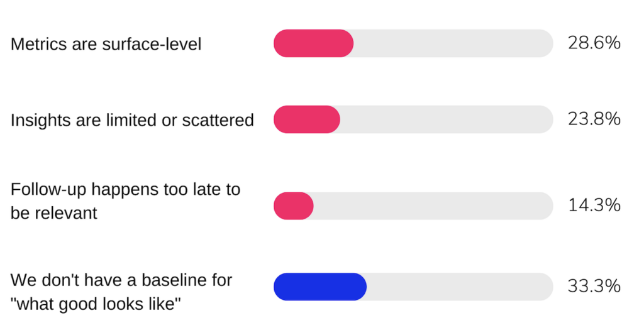Click the blue filled baseline bar
This screenshot has width=644, height=335.
[x=319, y=287]
